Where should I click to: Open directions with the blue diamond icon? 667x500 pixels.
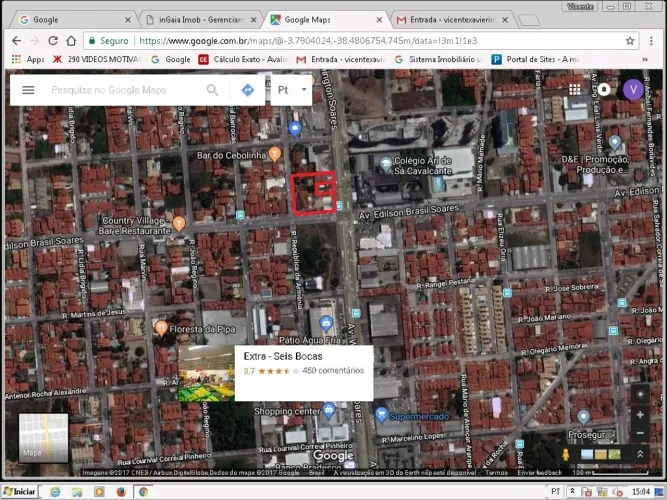click(248, 90)
